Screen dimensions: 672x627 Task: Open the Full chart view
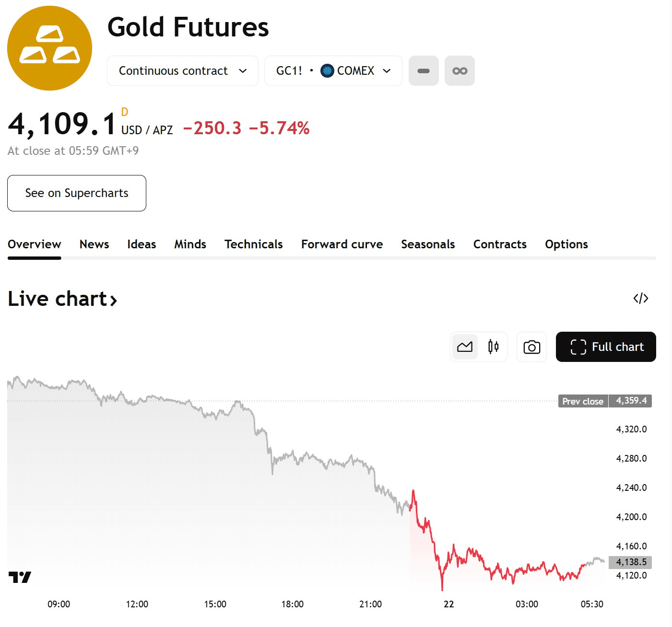click(606, 347)
